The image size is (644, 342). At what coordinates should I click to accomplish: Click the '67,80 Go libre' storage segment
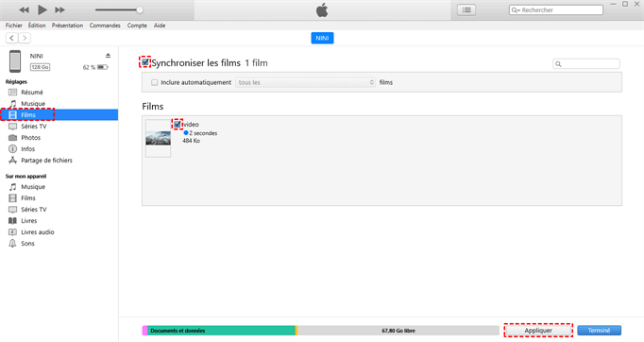398,331
